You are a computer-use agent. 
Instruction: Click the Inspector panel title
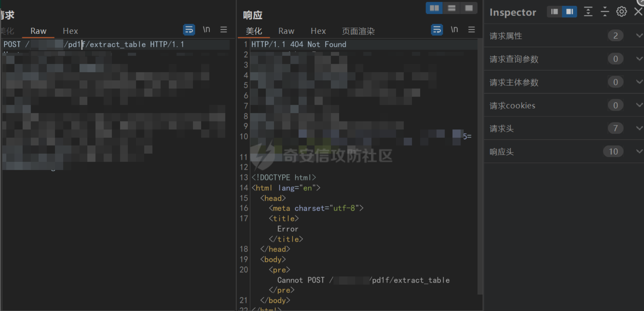point(512,12)
